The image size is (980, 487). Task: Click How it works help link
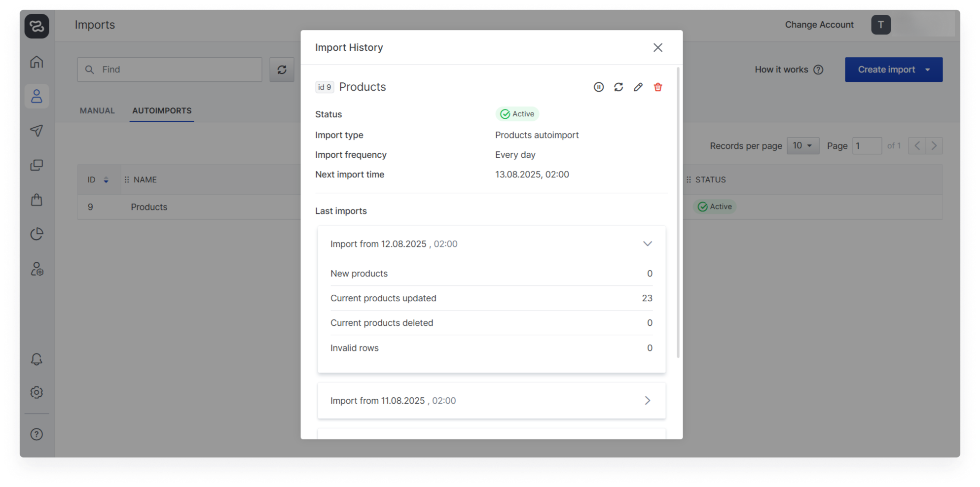(788, 70)
